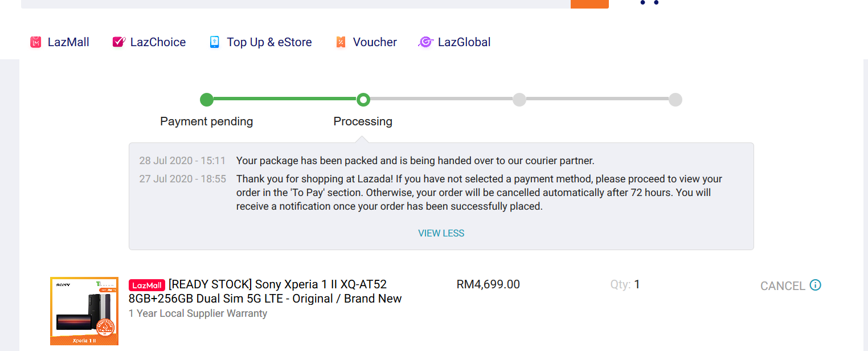Click the last grey progress step
868x351 pixels.
pos(675,100)
